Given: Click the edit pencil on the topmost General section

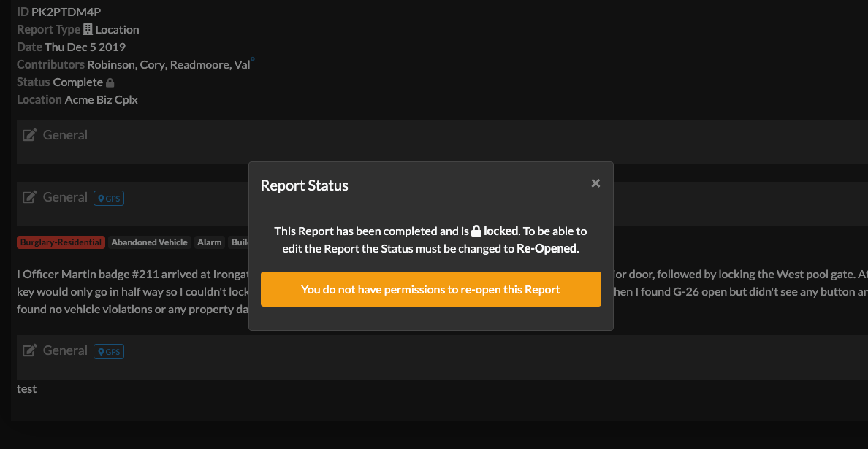Looking at the screenshot, I should (x=29, y=134).
